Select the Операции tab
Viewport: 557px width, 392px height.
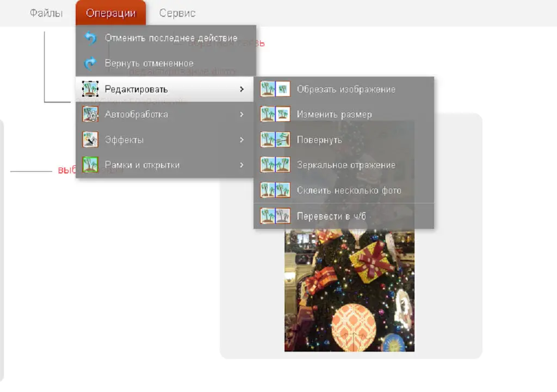click(x=111, y=13)
